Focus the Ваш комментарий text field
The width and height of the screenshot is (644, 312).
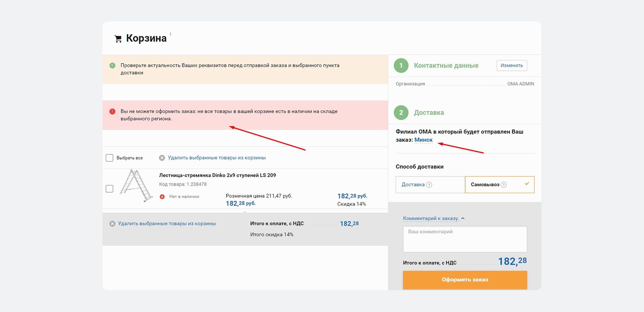[465, 239]
